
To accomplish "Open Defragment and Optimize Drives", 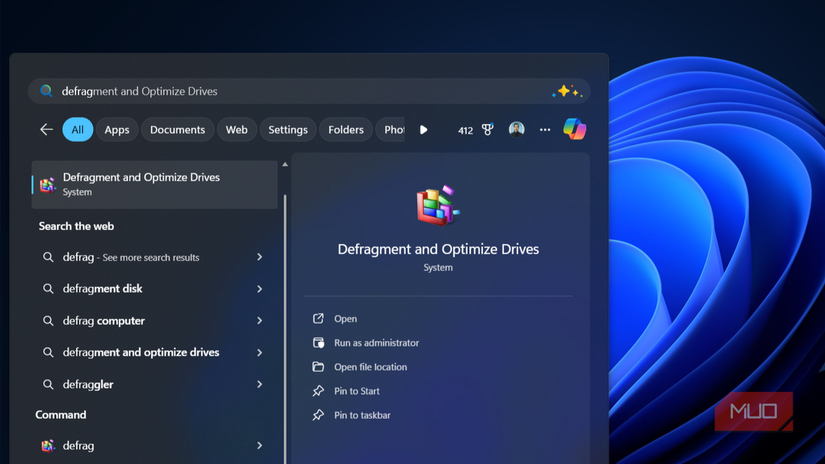I will pyautogui.click(x=346, y=319).
